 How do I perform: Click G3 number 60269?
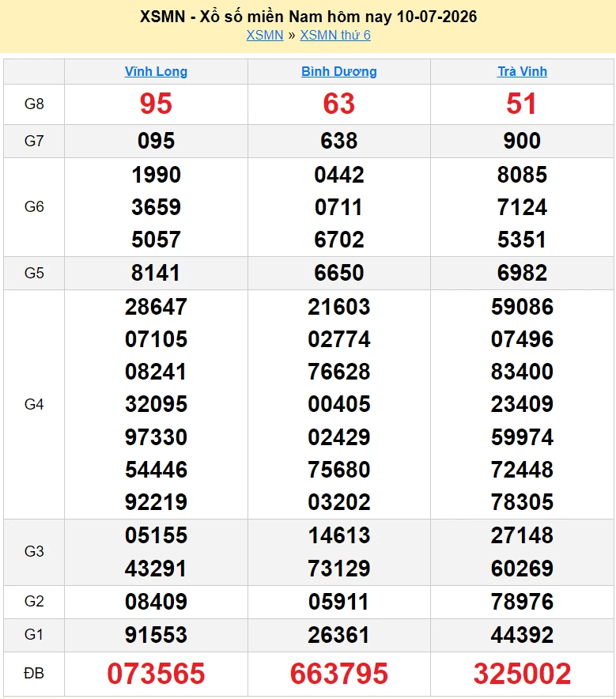[x=522, y=569]
